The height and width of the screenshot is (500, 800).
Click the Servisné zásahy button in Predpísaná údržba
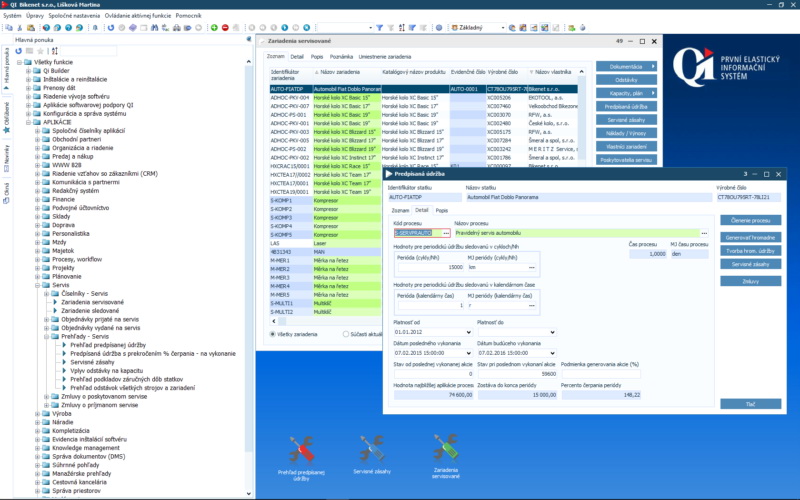point(751,264)
